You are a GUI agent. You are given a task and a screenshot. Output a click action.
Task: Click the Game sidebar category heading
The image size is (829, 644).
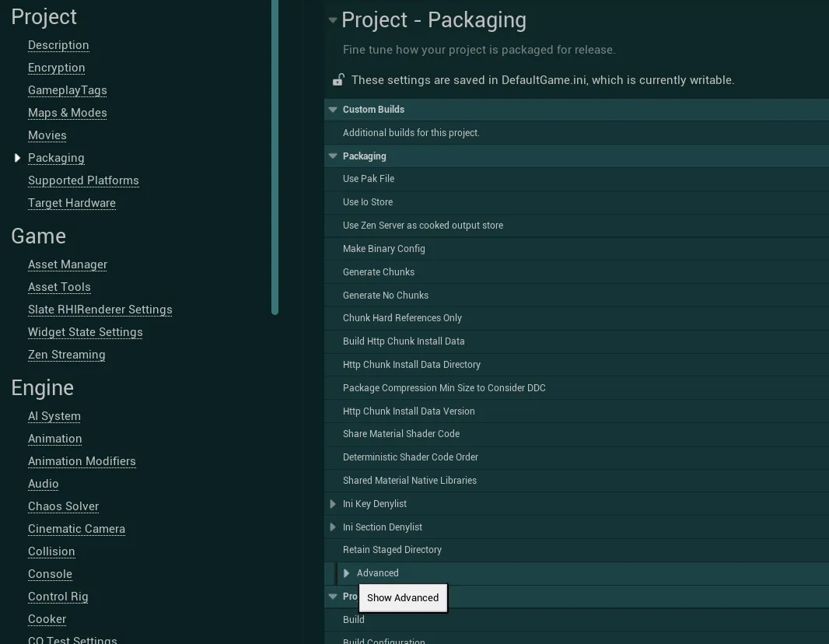click(39, 236)
